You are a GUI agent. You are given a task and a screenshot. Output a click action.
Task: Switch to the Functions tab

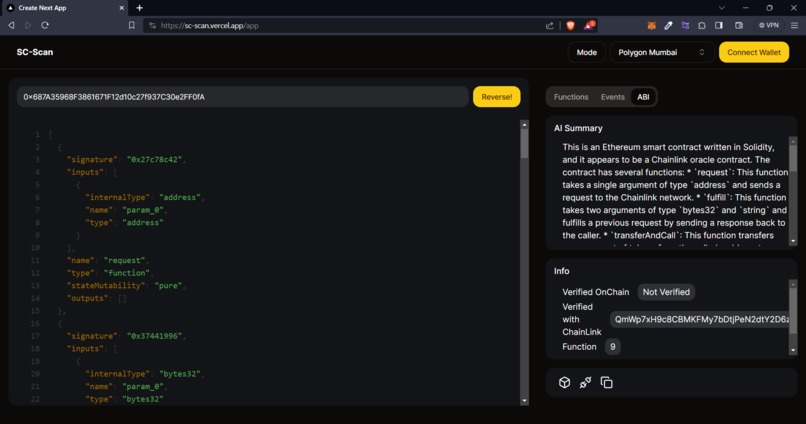point(571,97)
